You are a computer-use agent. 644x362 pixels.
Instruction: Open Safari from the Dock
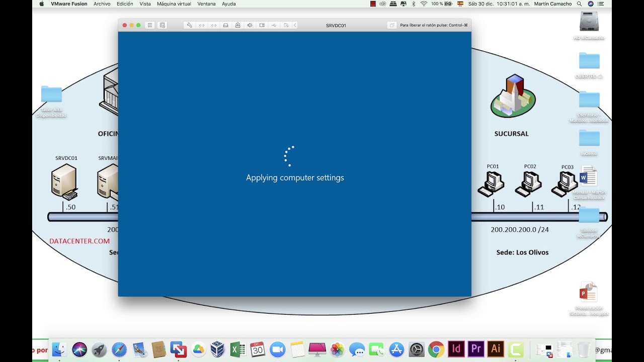[119, 349]
